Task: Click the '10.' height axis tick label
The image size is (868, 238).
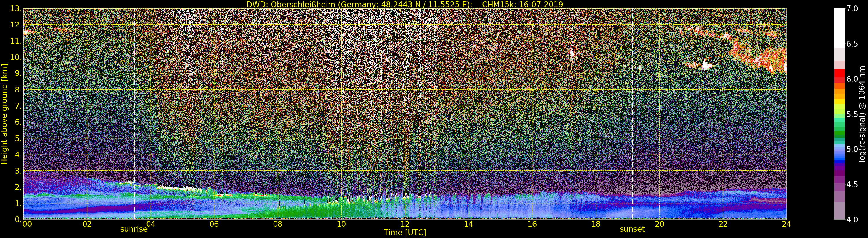Action: coord(16,57)
